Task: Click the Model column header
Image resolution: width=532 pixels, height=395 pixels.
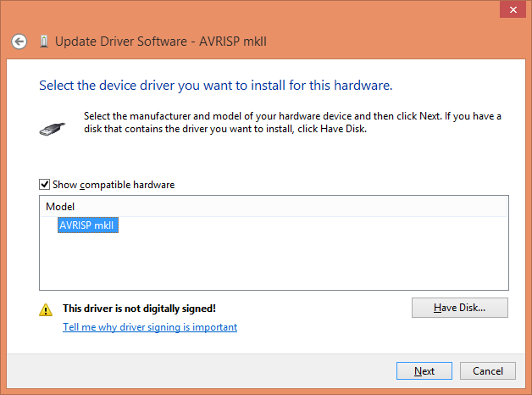Action: 274,206
